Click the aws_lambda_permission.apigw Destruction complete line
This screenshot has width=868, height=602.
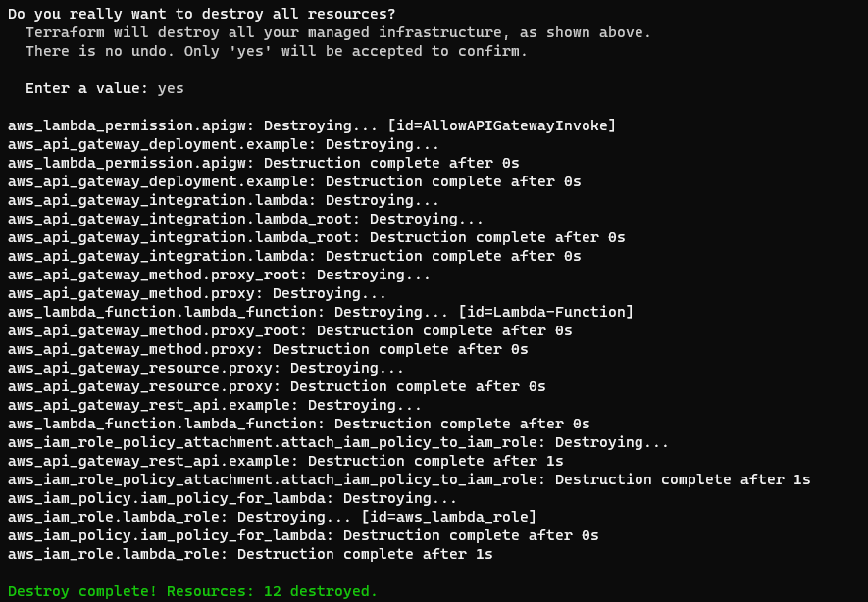click(x=263, y=163)
